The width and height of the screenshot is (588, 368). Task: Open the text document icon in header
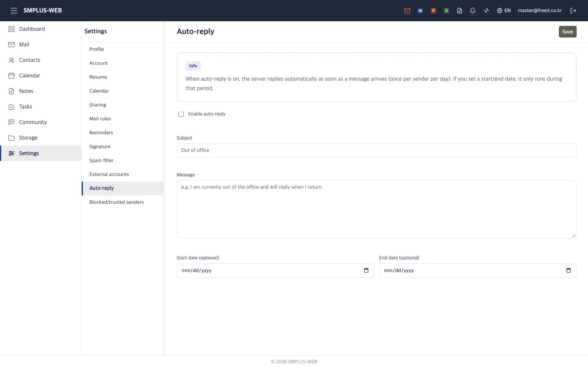[459, 11]
